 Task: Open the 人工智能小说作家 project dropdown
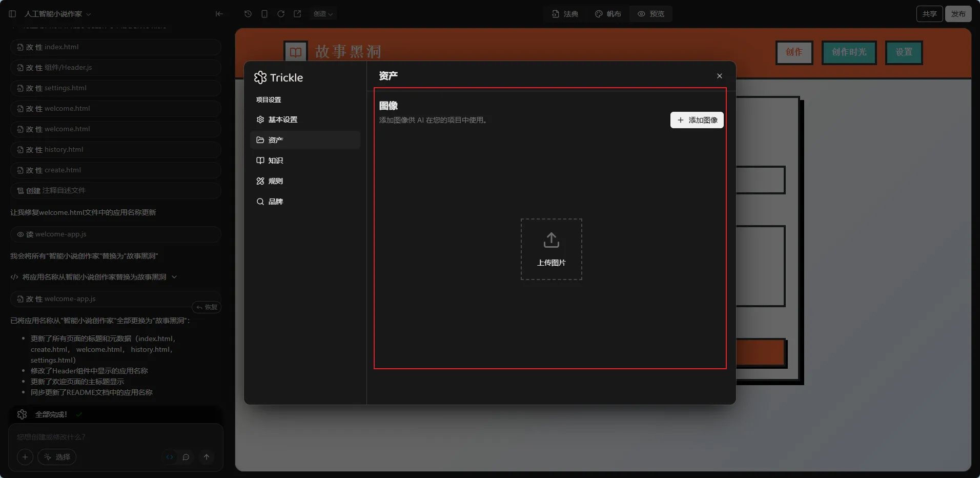[57, 14]
